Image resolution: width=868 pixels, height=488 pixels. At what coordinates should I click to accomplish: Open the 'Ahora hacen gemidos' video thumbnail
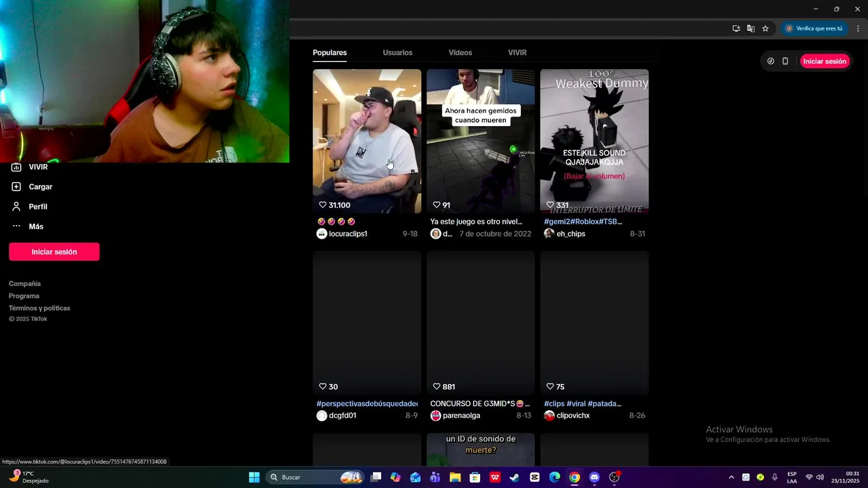tap(481, 141)
